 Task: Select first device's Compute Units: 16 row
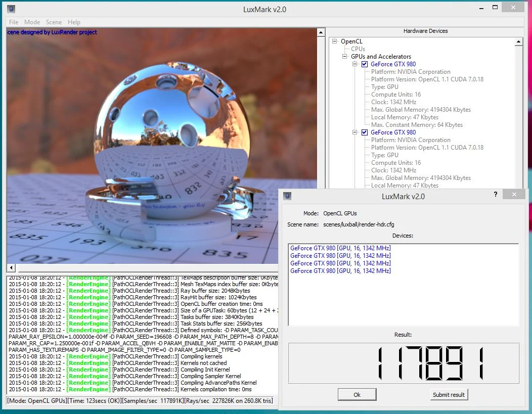pyautogui.click(x=395, y=95)
